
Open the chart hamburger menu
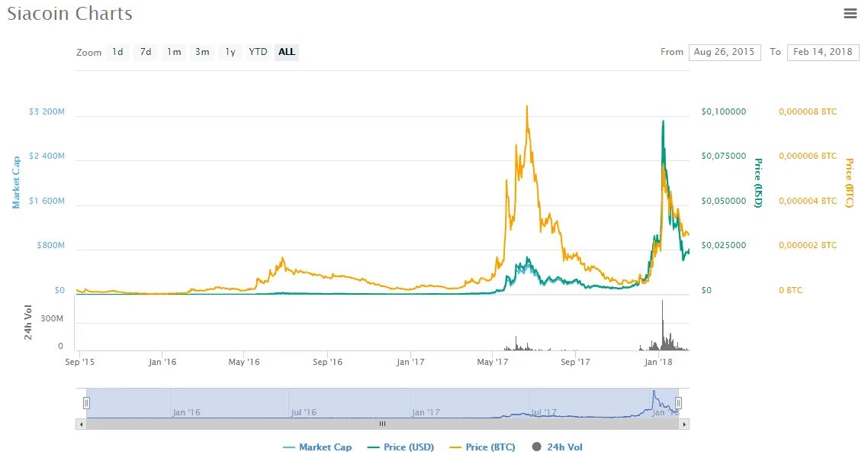[850, 13]
